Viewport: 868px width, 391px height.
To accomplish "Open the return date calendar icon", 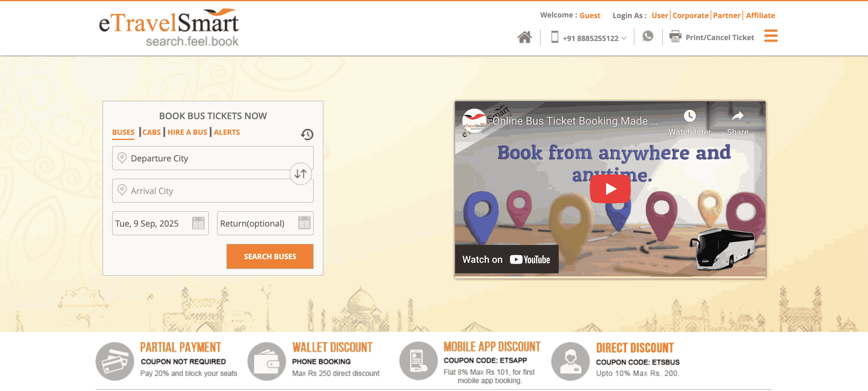I will [304, 223].
